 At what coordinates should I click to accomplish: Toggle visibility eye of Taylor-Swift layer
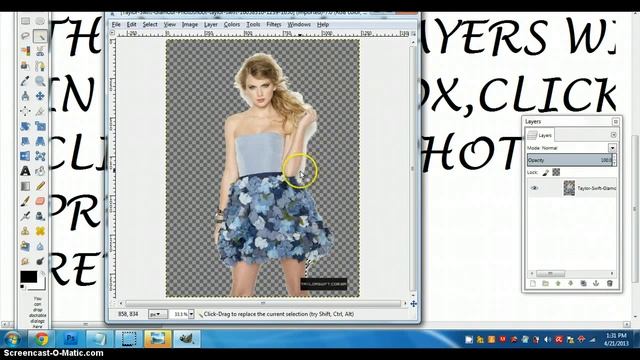535,188
